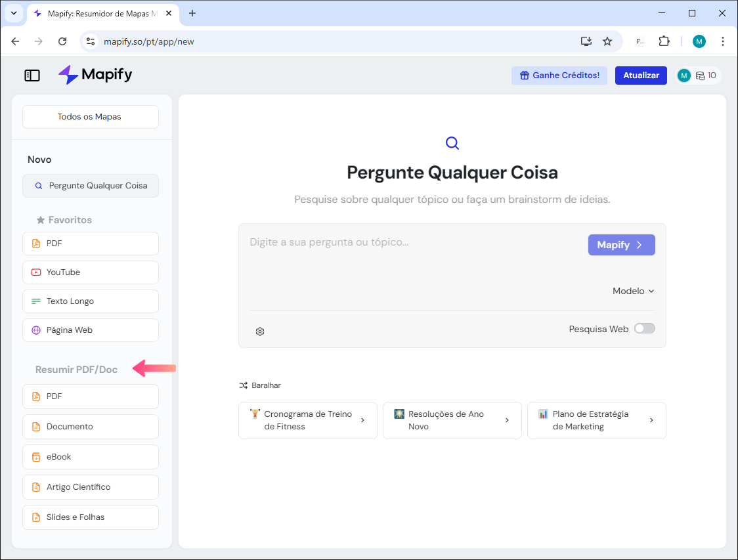Bookmark this page with the star icon
This screenshot has height=560, width=738.
point(607,41)
